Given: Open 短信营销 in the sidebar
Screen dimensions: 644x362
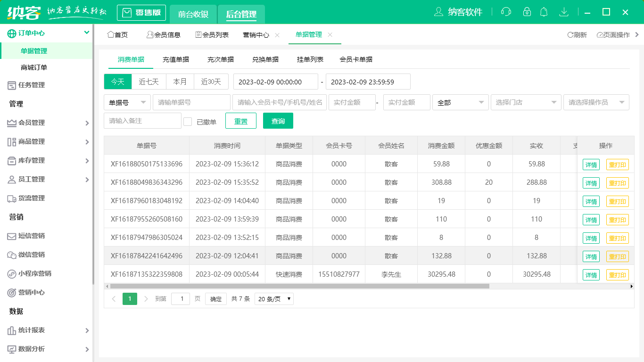Looking at the screenshot, I should (32, 236).
